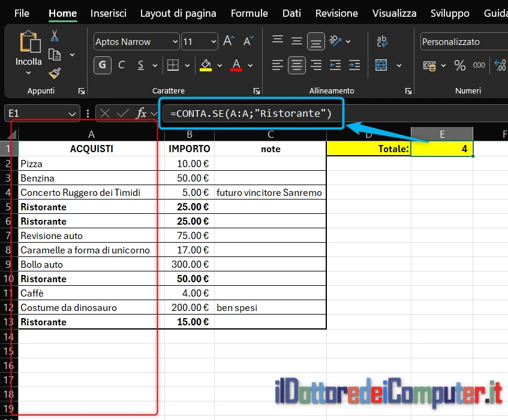
Task: Increase font size with the larger A
Action: pyautogui.click(x=229, y=41)
